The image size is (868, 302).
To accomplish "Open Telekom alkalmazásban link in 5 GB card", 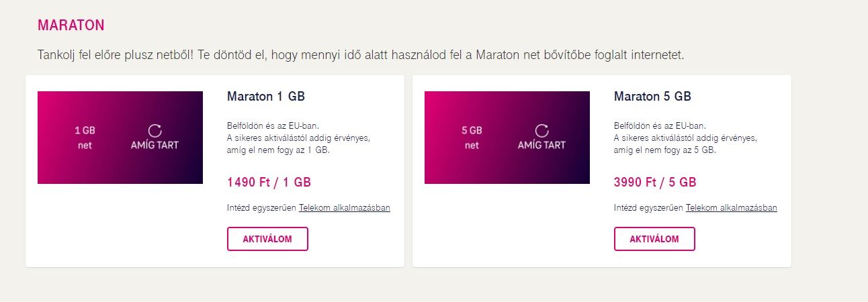I will 732,208.
